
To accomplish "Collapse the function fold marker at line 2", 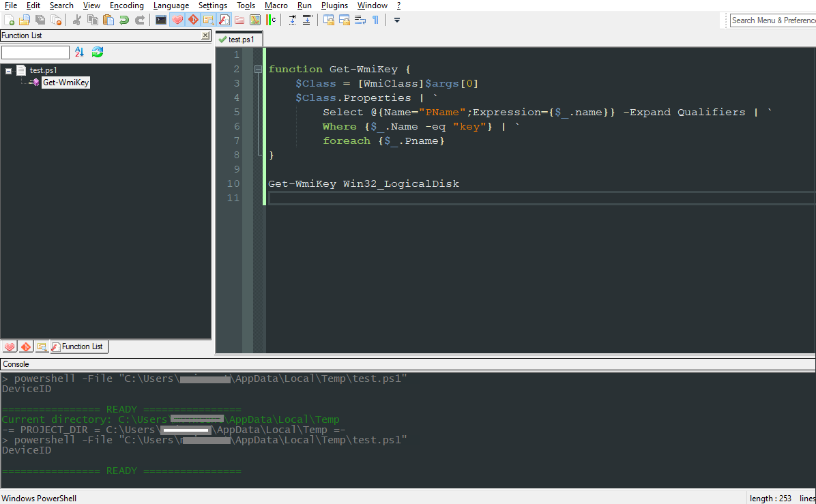I will (258, 69).
